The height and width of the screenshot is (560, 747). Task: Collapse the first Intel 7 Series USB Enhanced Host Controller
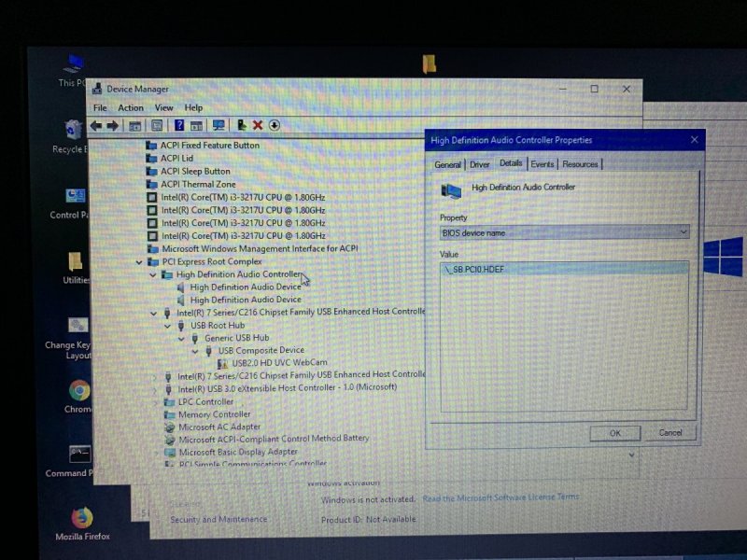tap(153, 314)
